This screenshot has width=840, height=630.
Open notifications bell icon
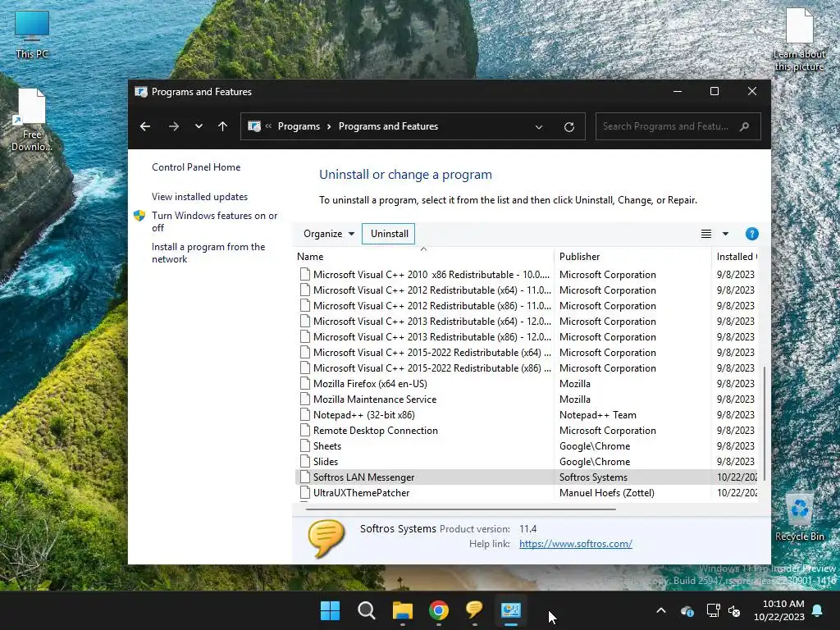tap(818, 610)
